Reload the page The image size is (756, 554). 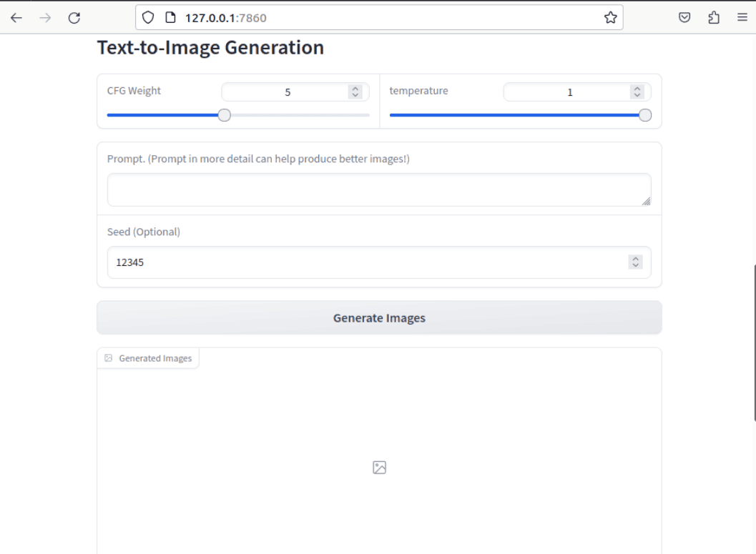pyautogui.click(x=74, y=18)
